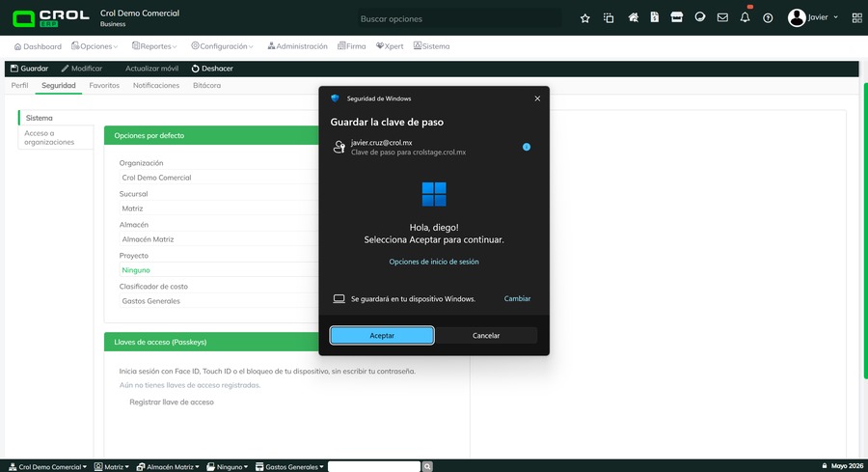Click Aceptar in the Windows Security dialog
The width and height of the screenshot is (868, 472).
tap(382, 336)
